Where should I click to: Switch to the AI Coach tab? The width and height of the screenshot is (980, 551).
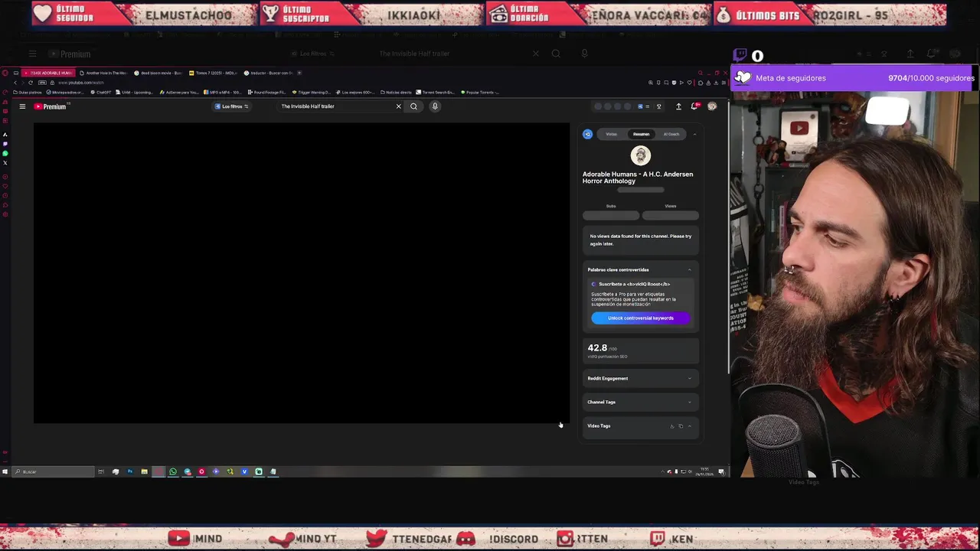[671, 134]
